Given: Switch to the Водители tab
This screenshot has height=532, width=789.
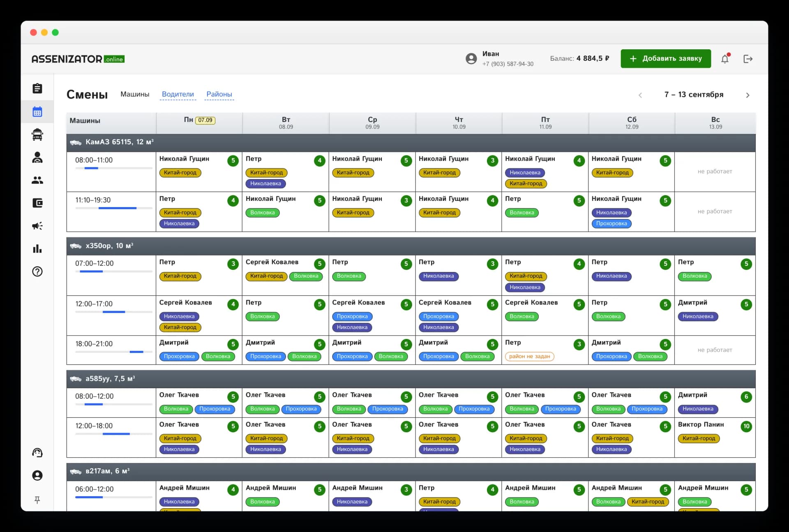Looking at the screenshot, I should pos(178,94).
